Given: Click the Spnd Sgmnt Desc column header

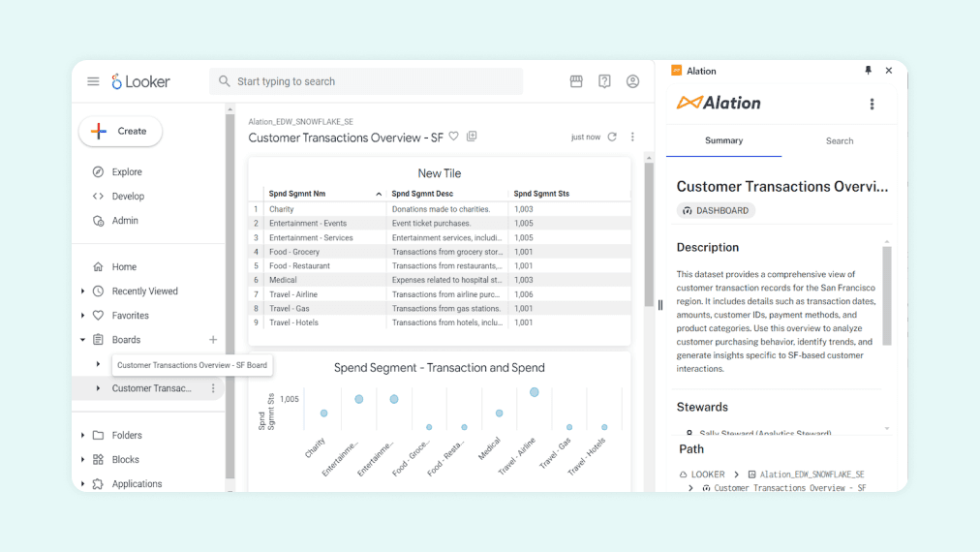Looking at the screenshot, I should click(x=422, y=194).
